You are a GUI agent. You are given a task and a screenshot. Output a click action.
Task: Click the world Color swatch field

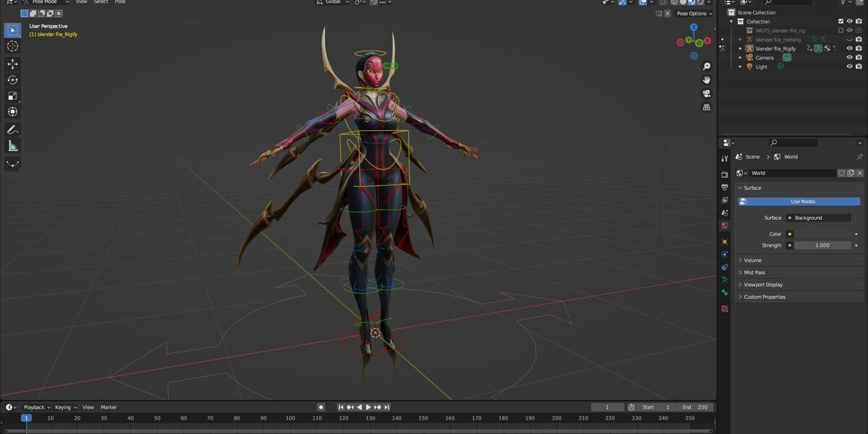click(823, 234)
